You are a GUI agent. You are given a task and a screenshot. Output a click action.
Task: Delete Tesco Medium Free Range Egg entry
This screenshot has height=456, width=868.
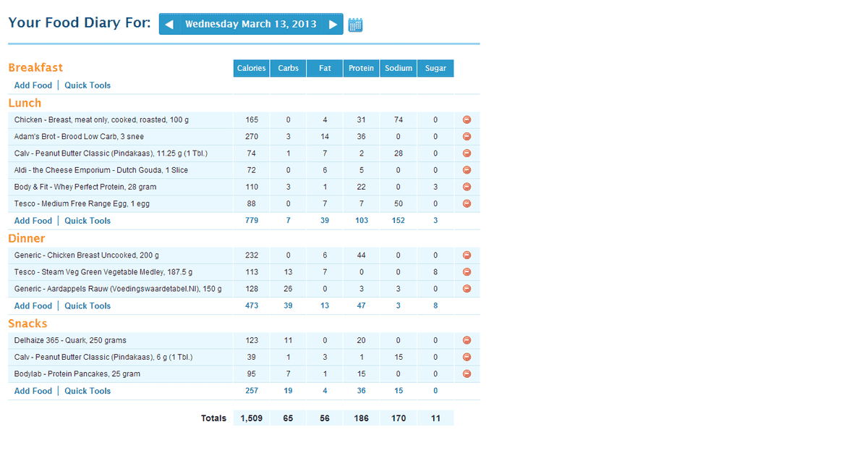467,203
